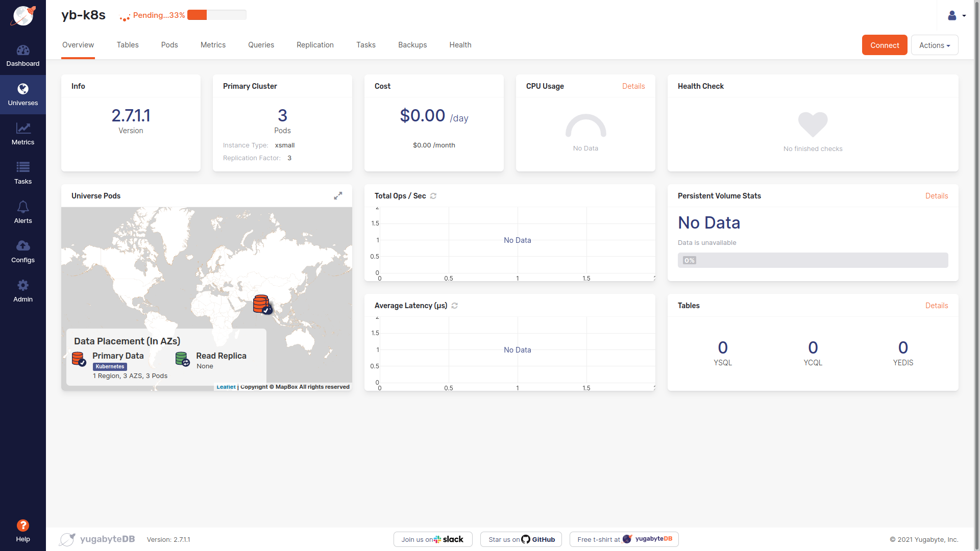Refresh the Average Latency chart
980x551 pixels.
(455, 306)
